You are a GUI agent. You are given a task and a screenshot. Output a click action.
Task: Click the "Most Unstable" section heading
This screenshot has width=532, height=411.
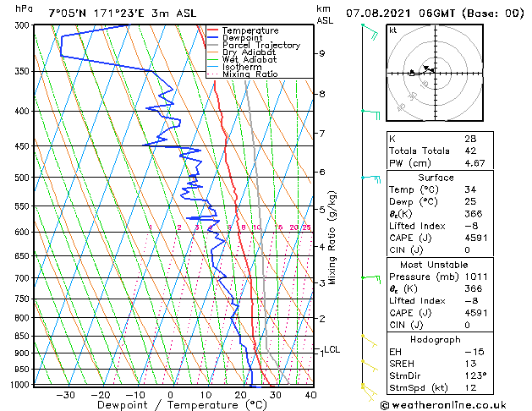[x=434, y=265]
